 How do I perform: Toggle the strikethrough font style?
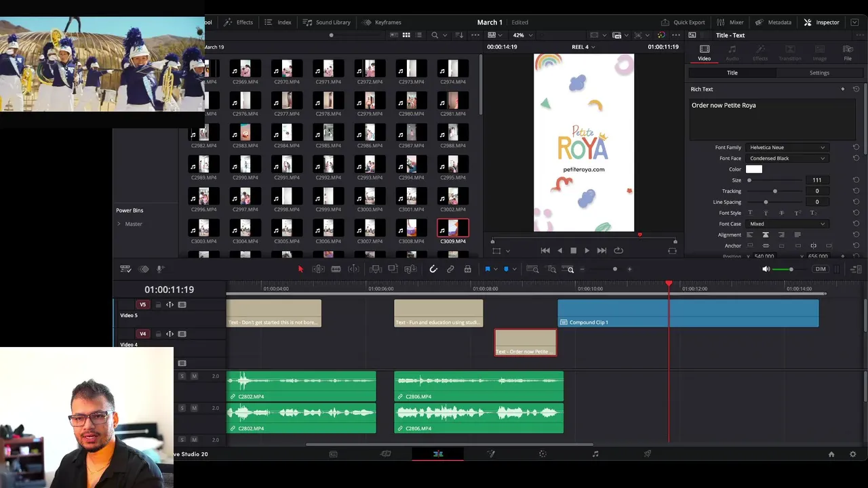tap(781, 213)
